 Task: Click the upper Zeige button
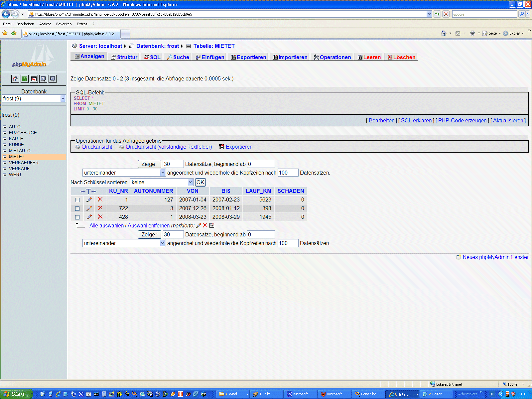pyautogui.click(x=149, y=164)
